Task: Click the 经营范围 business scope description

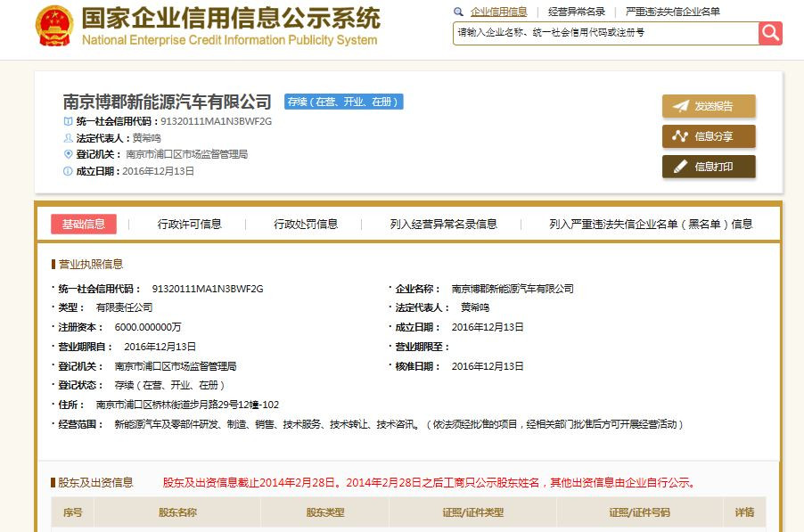Action: [x=398, y=424]
